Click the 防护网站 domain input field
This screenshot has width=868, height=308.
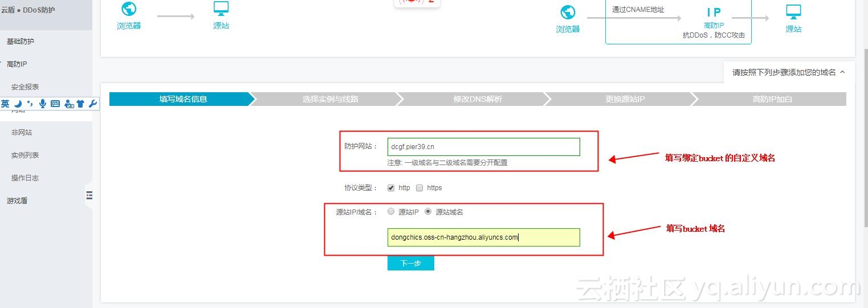click(x=484, y=147)
